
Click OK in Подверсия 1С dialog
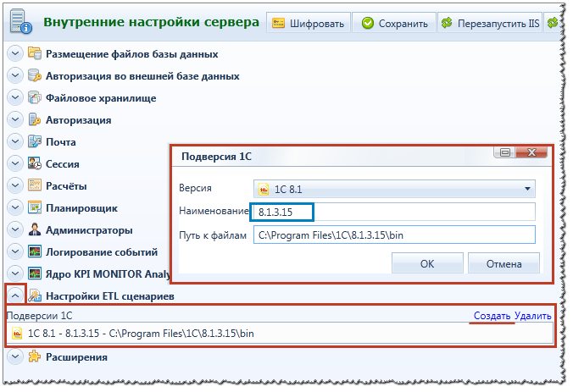coord(427,263)
